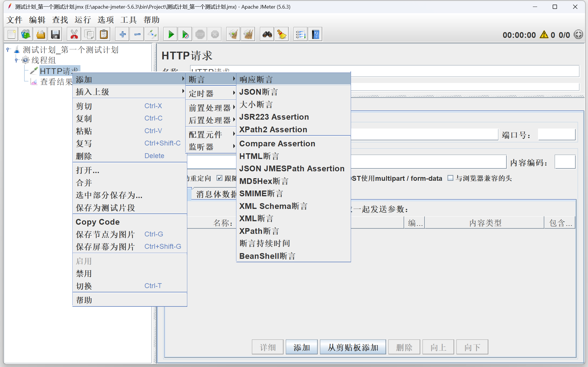588x367 pixels.
Task: Choose JSR223 Assertion menu entry
Action: 294,117
